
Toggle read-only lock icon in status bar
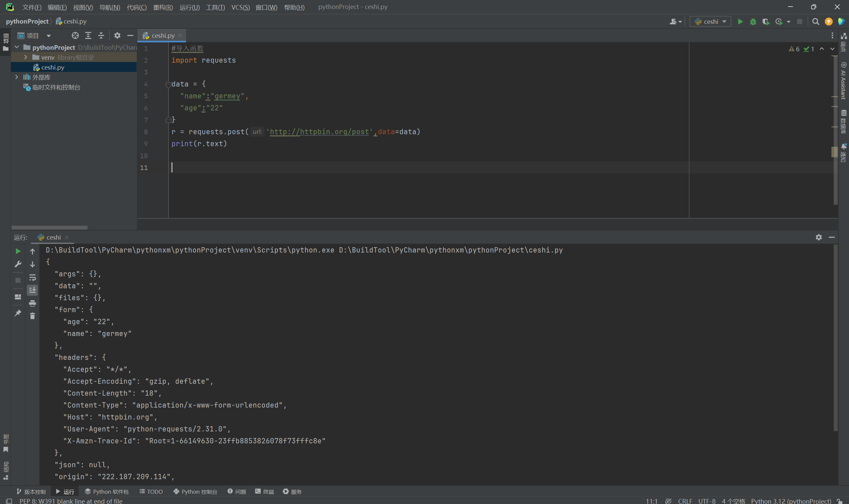(x=839, y=501)
